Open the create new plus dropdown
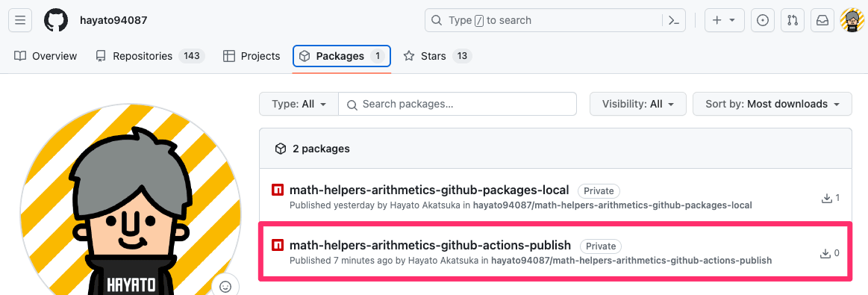The height and width of the screenshot is (295, 868). (724, 20)
